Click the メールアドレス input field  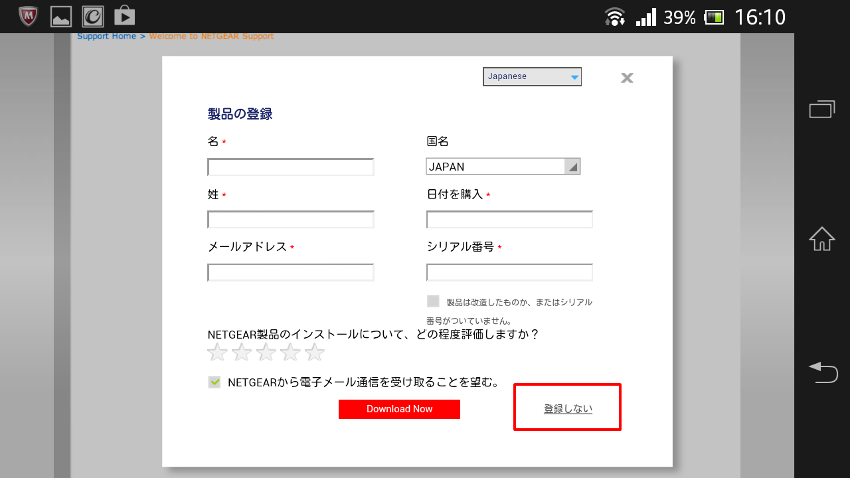(x=291, y=272)
